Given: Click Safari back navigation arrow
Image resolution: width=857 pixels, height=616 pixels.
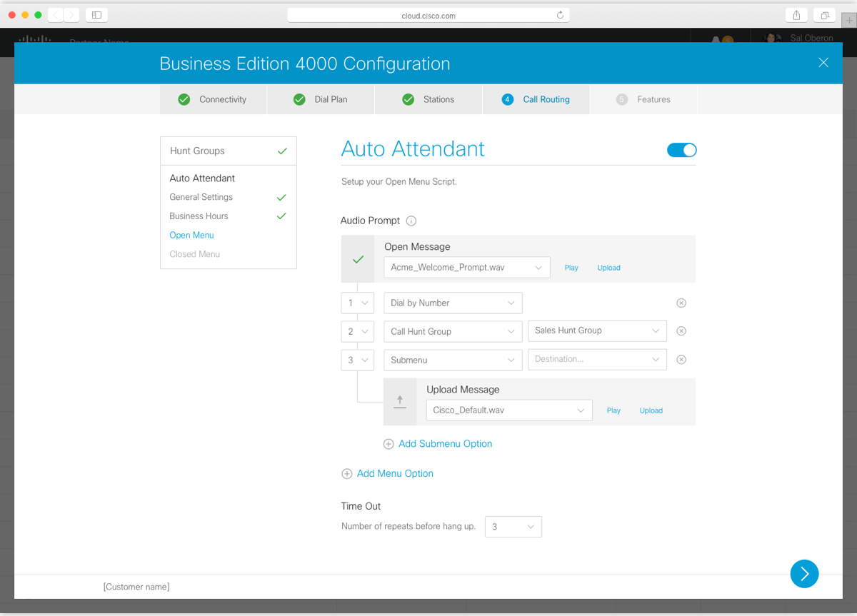Looking at the screenshot, I should tap(56, 15).
